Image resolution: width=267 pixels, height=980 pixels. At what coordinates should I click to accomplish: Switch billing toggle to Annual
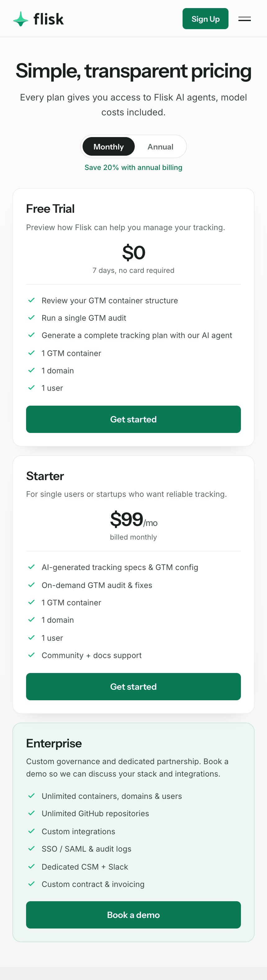160,146
